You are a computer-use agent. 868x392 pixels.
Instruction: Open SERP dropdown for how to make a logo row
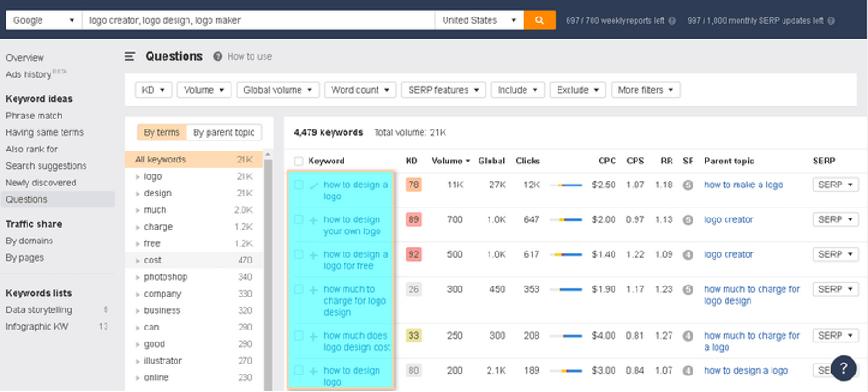835,185
